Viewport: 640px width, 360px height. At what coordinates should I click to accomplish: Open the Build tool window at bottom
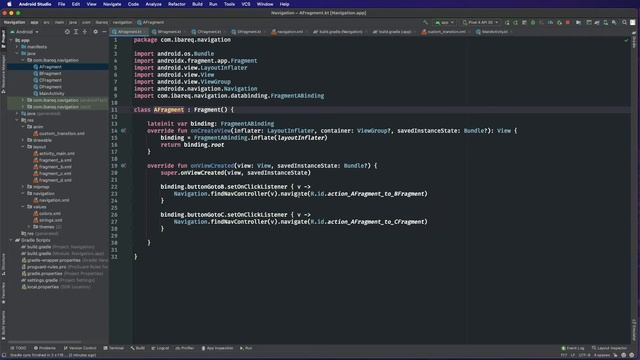[138, 348]
